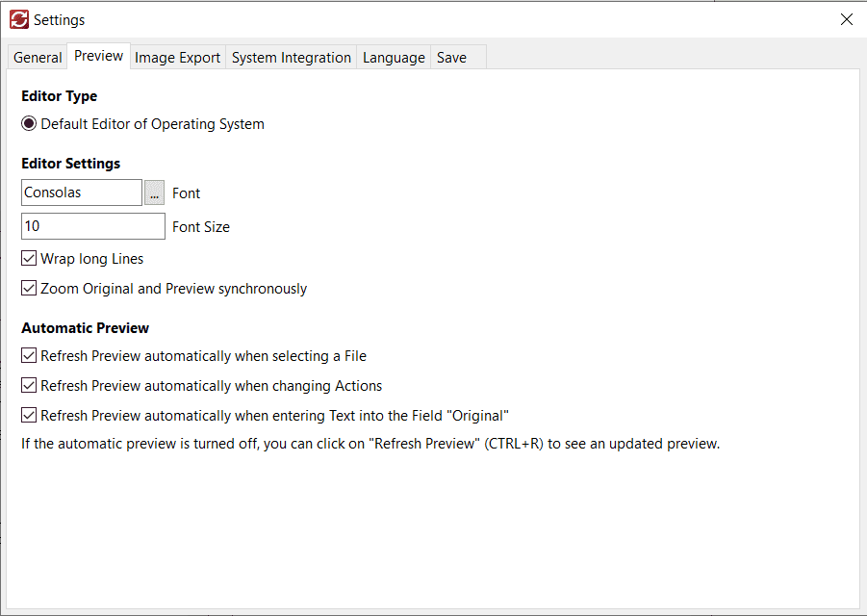867x616 pixels.
Task: Open the font browse '...' button
Action: 154,192
